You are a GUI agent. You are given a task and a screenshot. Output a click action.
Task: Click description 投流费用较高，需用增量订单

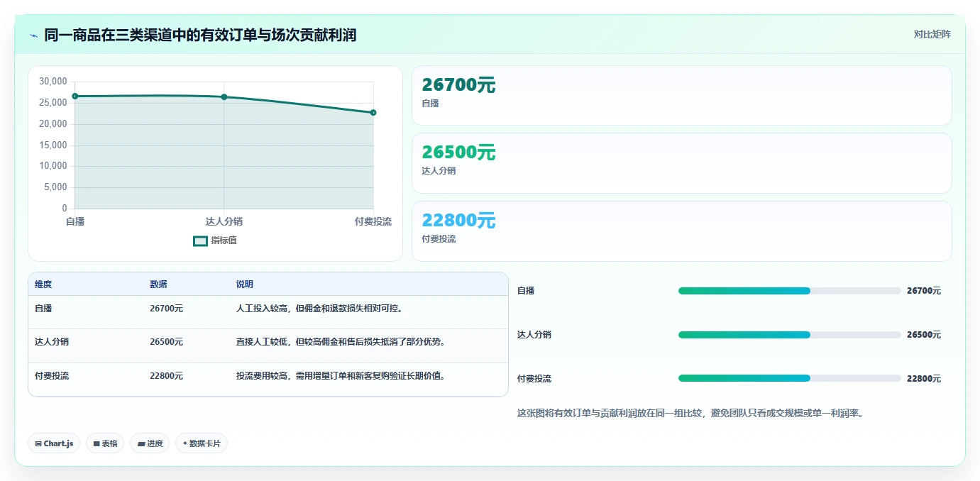341,376
